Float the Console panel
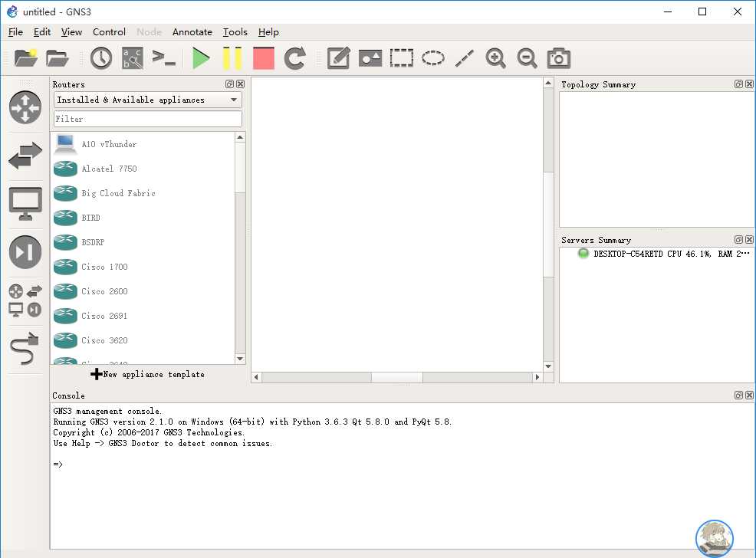The image size is (756, 558). click(x=738, y=396)
